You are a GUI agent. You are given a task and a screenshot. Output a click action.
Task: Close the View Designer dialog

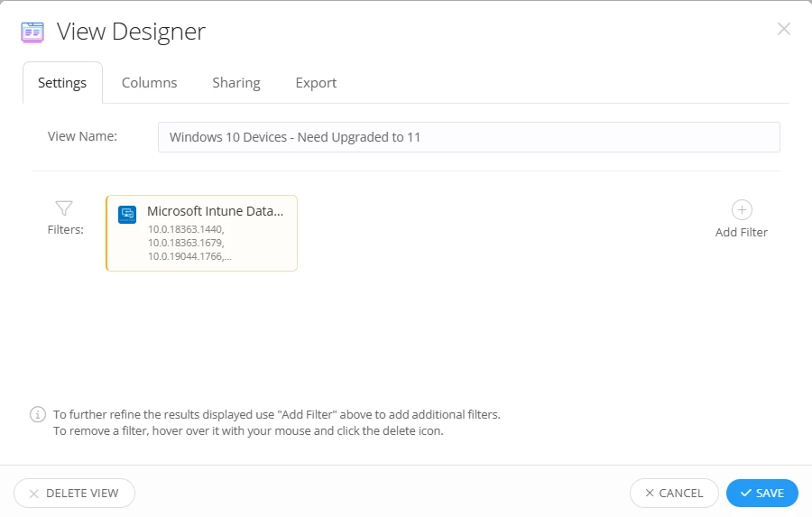point(783,29)
